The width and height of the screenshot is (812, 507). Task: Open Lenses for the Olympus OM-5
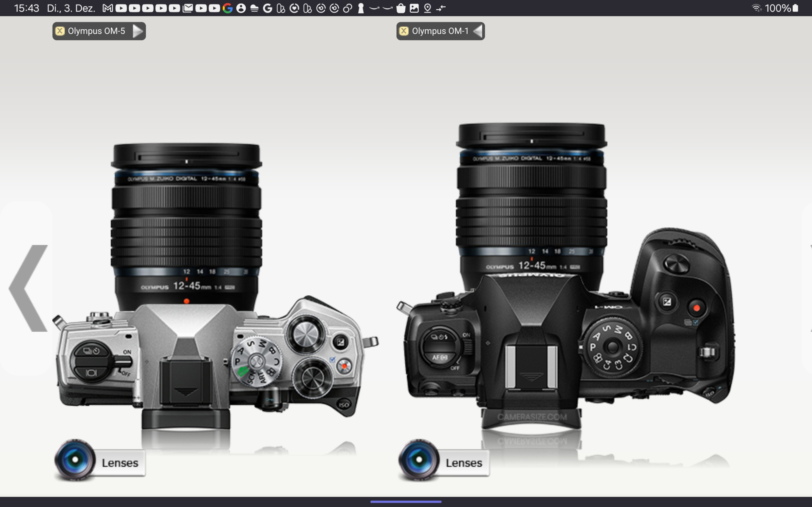120,463
